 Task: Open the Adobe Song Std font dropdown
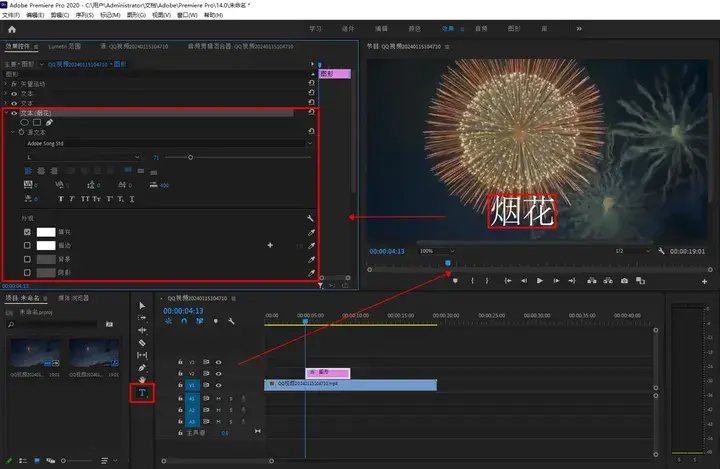click(x=165, y=143)
